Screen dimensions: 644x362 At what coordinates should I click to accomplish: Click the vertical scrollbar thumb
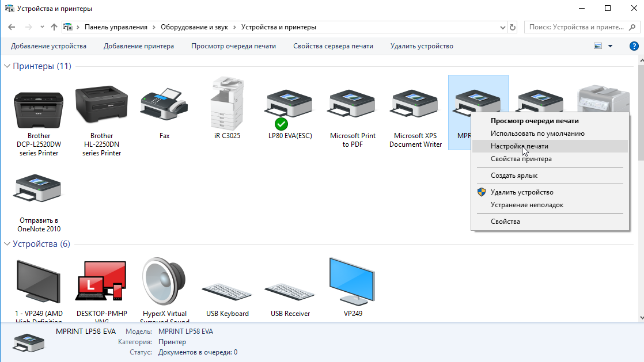pyautogui.click(x=642, y=112)
